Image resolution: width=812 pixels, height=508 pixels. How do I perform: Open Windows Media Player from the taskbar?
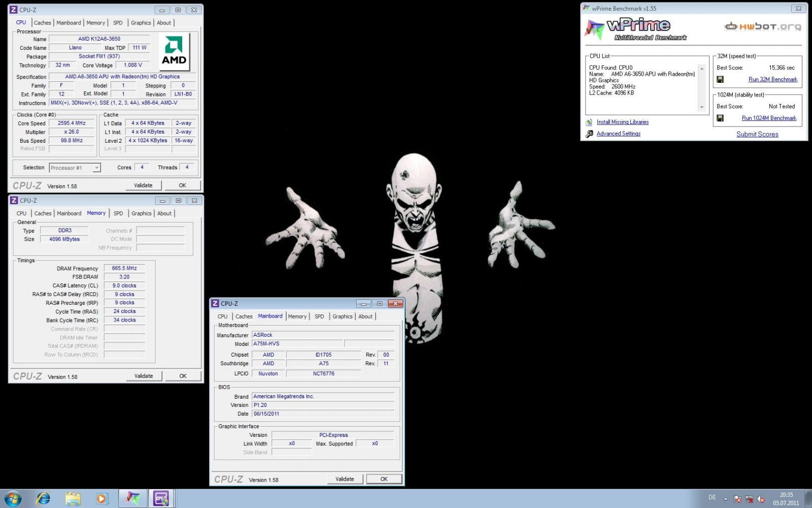click(x=102, y=498)
